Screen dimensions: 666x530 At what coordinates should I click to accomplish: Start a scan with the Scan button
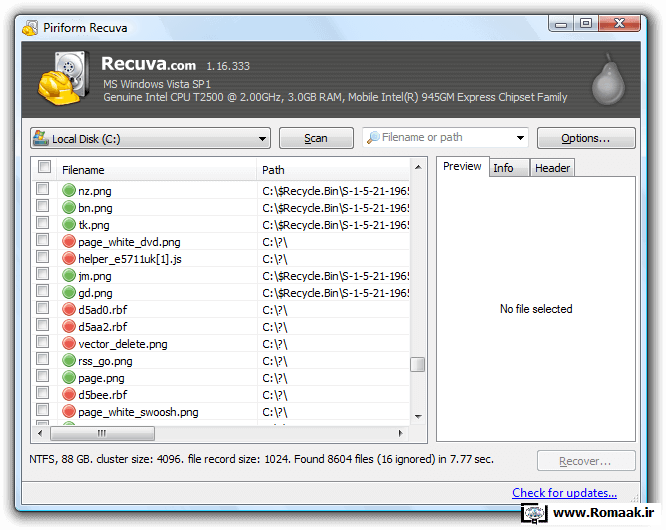click(316, 138)
